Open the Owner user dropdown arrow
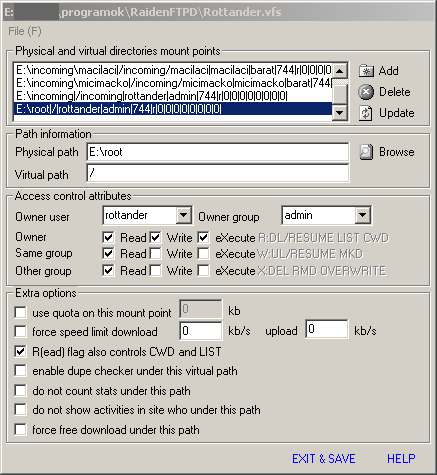Screen dimensions: 437x475 183,215
